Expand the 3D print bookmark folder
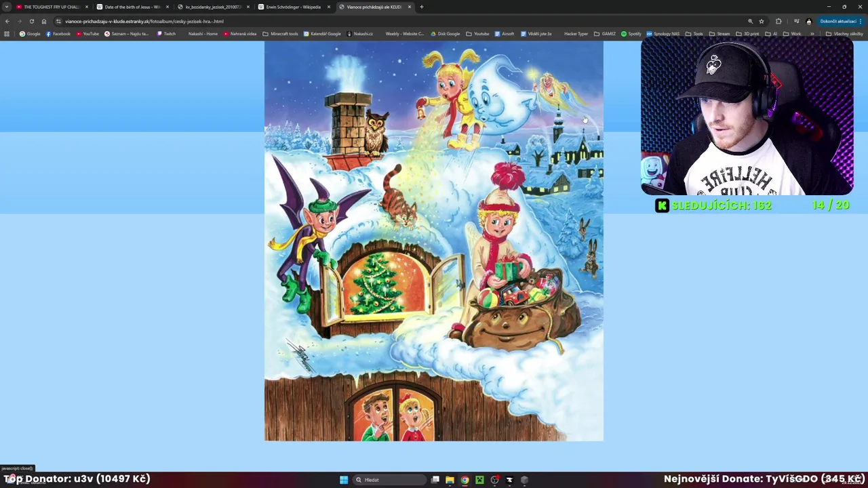 (x=747, y=34)
